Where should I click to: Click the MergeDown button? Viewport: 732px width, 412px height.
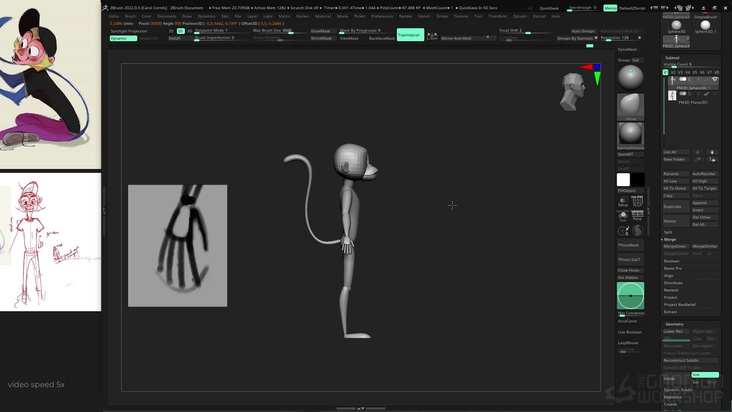675,246
